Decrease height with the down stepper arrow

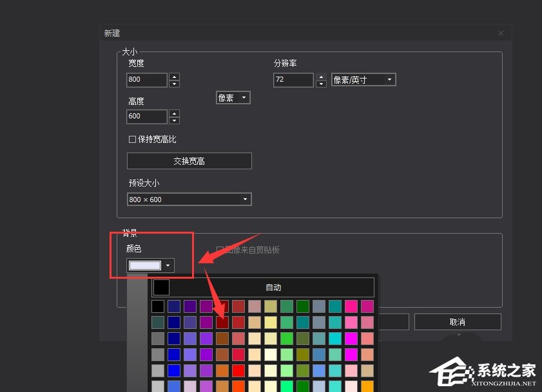pos(174,120)
